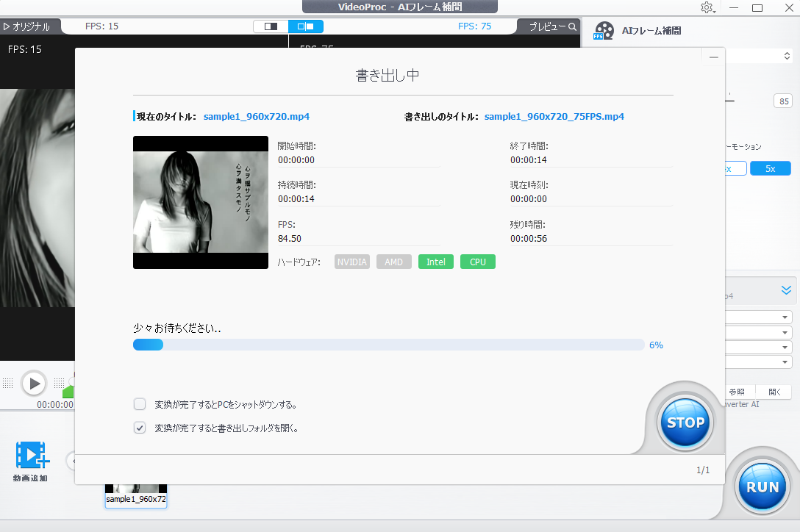The image size is (800, 532).
Task: Click the 残り時間 value 00:00:56
Action: (x=529, y=238)
